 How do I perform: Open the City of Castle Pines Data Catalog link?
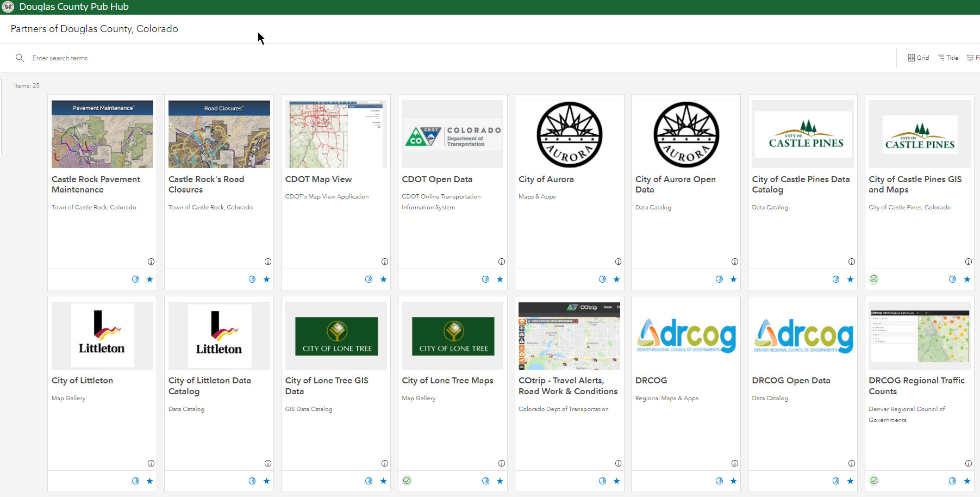[800, 184]
